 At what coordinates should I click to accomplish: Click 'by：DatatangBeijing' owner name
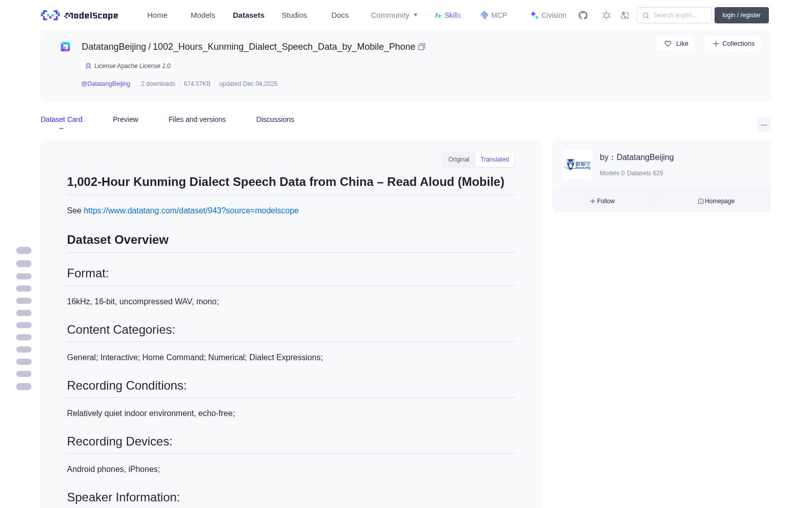(637, 157)
